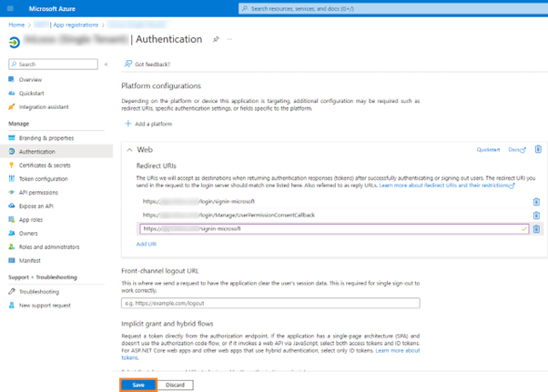Open Learn more about Redirect URIs link
The height and width of the screenshot is (392, 548).
click(x=447, y=186)
